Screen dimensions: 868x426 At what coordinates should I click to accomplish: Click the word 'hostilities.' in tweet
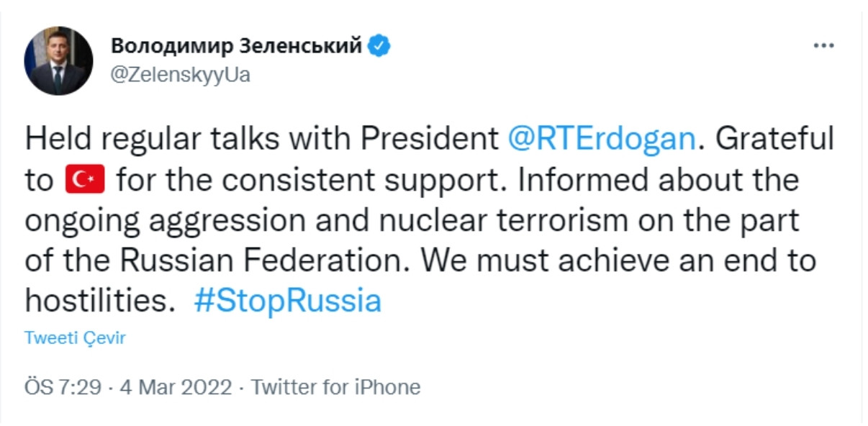click(x=100, y=301)
